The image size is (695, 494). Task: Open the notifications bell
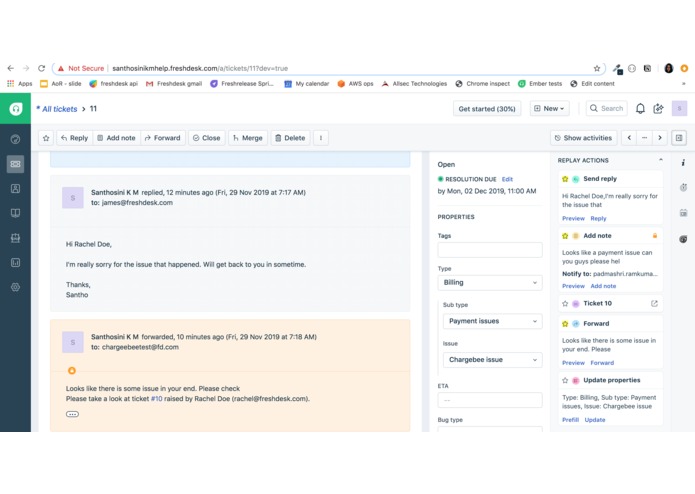coord(640,109)
